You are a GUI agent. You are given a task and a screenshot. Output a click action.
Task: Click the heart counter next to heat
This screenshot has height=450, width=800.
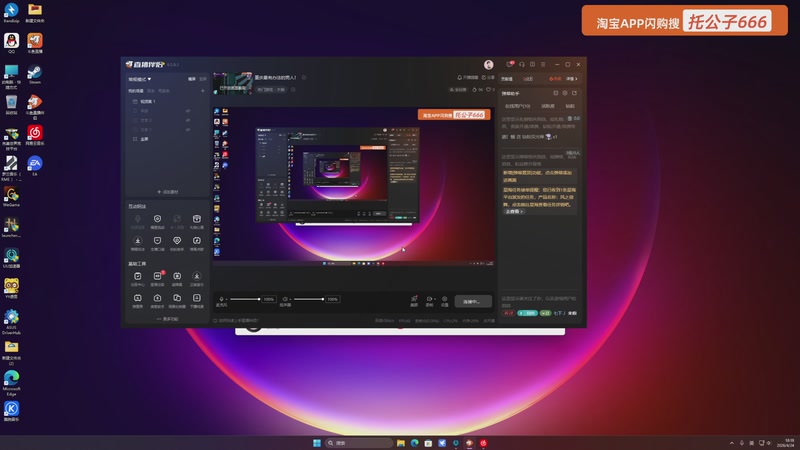click(x=490, y=89)
